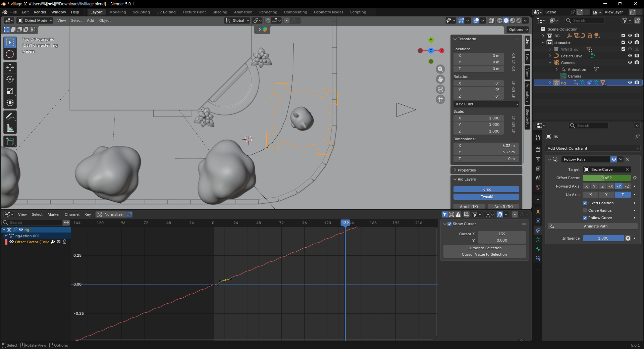Screen dimensions: 644x349
Task: Enable the Curve Radius checkbox
Action: point(585,210)
